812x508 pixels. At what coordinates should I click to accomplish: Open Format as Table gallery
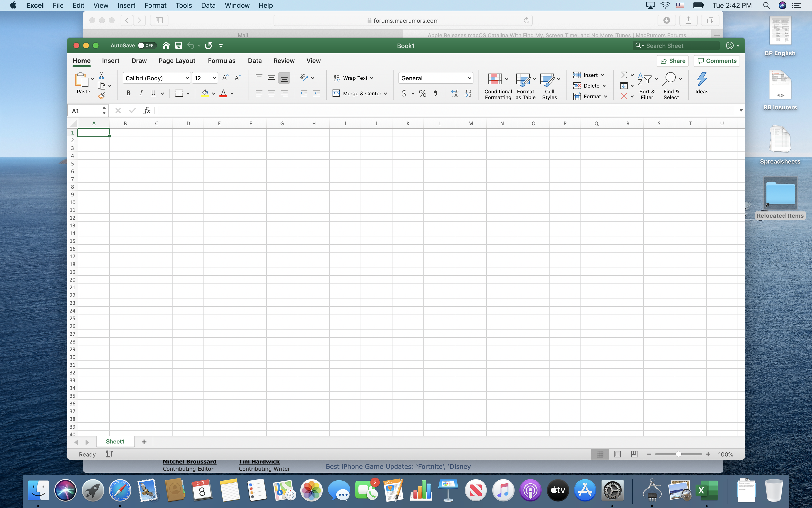tap(525, 86)
